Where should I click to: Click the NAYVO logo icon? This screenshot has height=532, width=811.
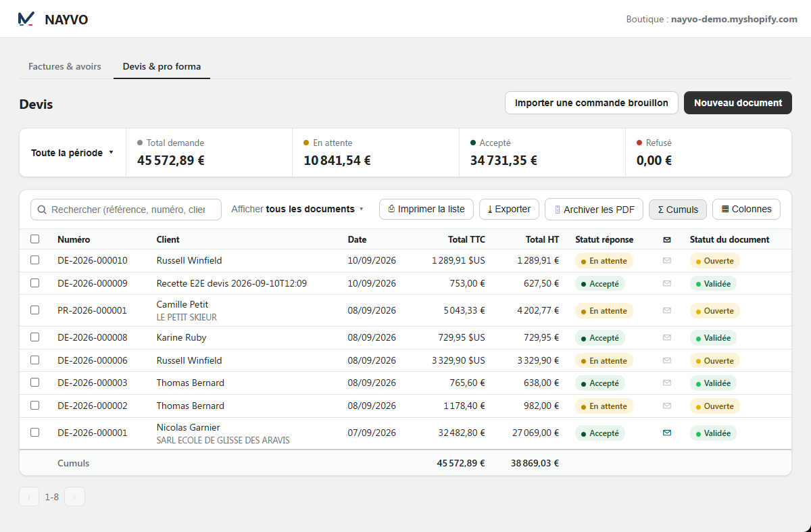pos(26,19)
